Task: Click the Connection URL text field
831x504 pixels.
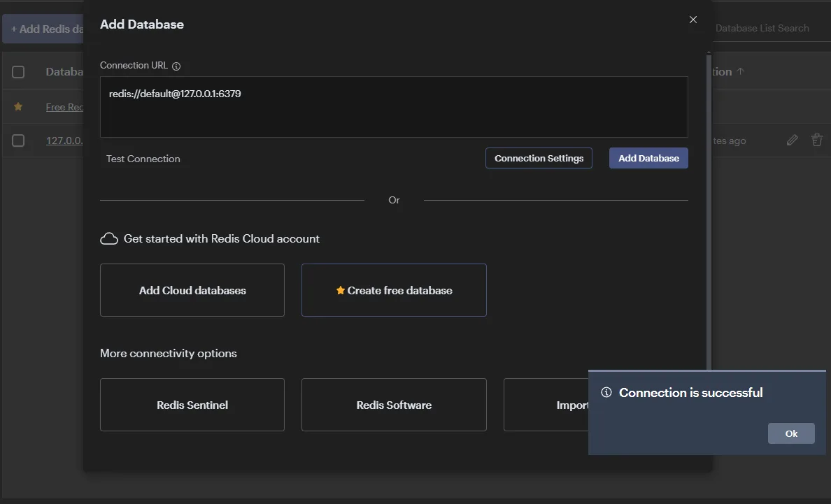Action: (394, 107)
